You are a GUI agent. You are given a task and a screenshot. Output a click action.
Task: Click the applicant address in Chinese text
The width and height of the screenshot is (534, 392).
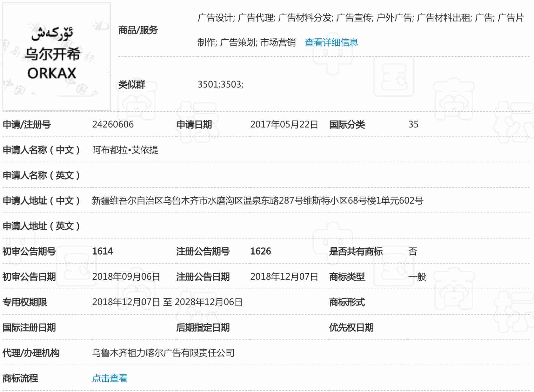click(x=257, y=200)
